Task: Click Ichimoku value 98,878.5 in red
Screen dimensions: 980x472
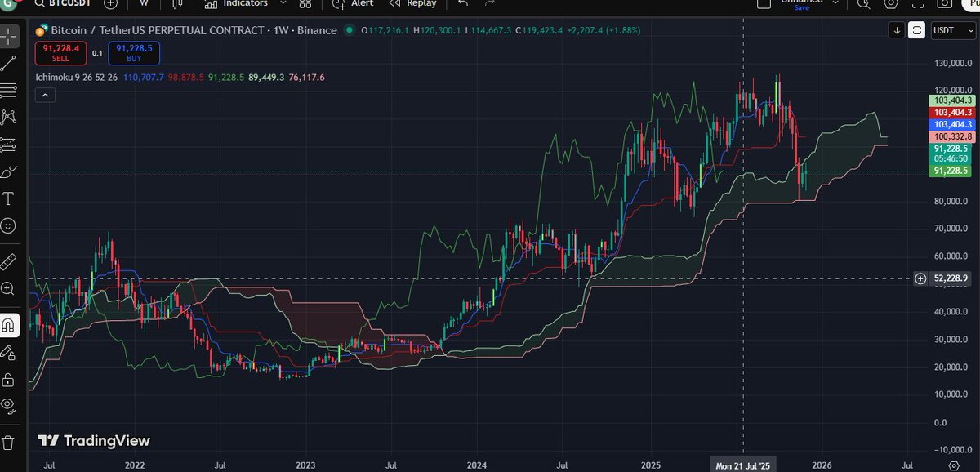Action: point(186,77)
